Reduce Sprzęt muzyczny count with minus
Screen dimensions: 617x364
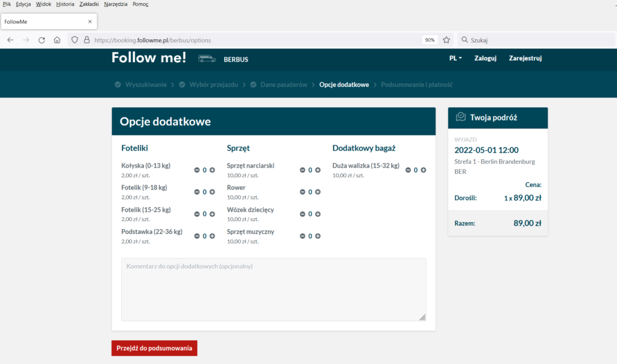(302, 236)
